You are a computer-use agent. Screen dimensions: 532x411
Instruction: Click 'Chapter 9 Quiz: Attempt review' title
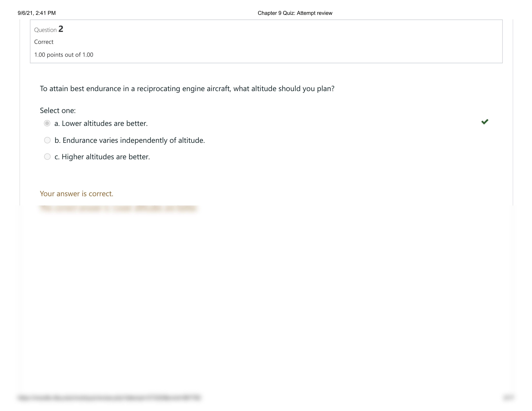click(x=295, y=13)
